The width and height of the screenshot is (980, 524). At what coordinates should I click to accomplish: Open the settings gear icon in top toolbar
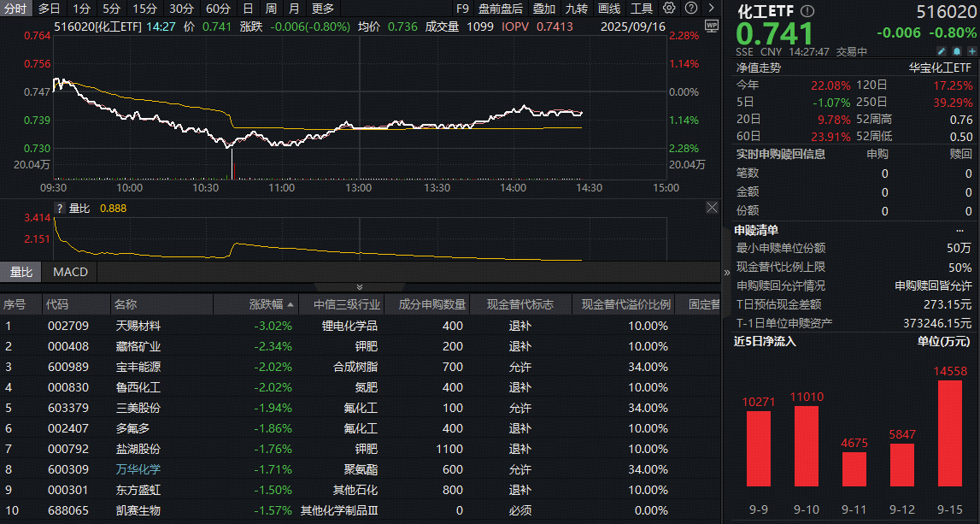(x=668, y=9)
